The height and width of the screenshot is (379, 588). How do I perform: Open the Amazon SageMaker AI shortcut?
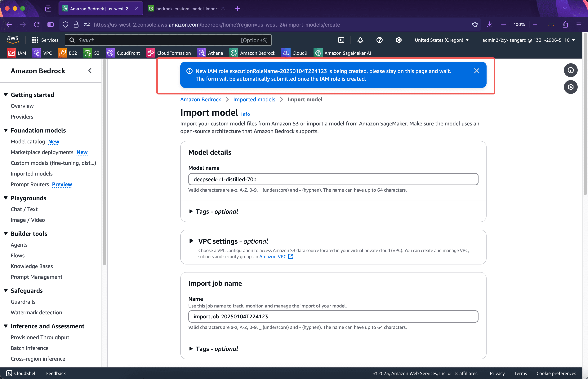tap(342, 53)
